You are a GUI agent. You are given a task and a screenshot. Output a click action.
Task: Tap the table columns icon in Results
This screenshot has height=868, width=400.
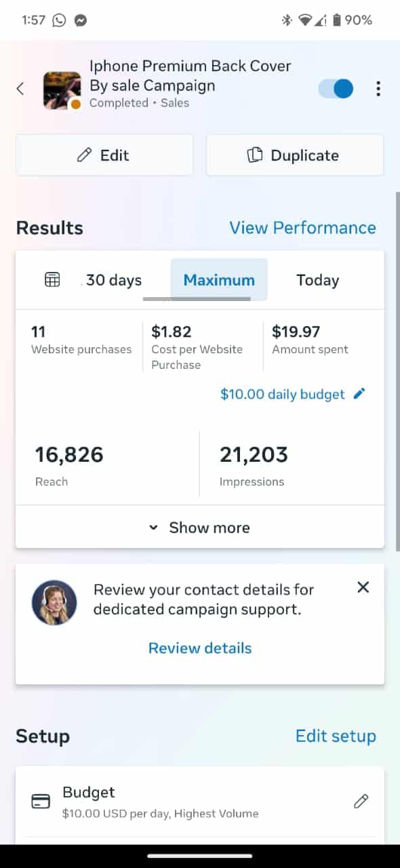click(x=52, y=279)
